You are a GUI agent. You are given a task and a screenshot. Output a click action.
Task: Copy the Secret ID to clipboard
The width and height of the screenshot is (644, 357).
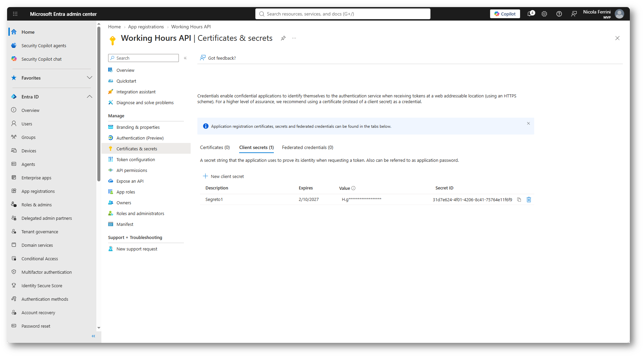pos(519,200)
